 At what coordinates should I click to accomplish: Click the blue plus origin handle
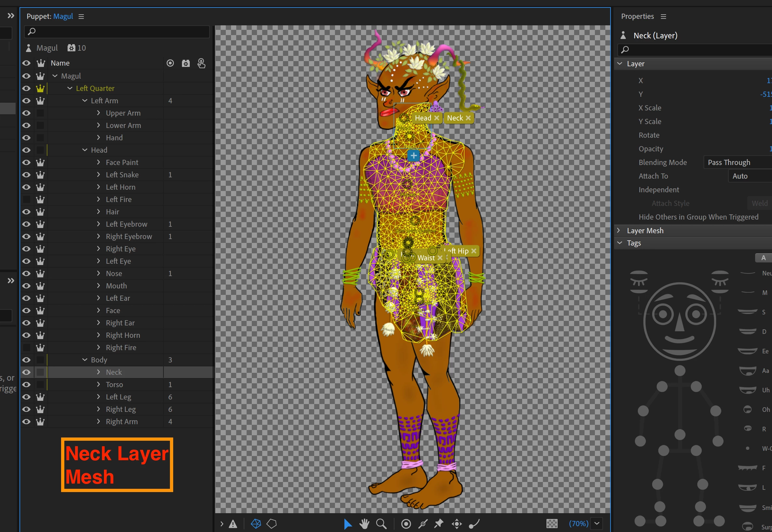(x=414, y=156)
